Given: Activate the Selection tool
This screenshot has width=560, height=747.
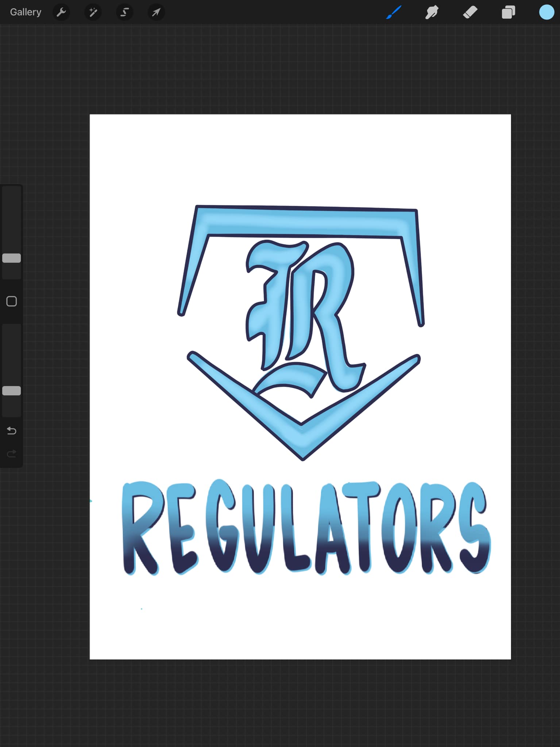Looking at the screenshot, I should pyautogui.click(x=124, y=12).
